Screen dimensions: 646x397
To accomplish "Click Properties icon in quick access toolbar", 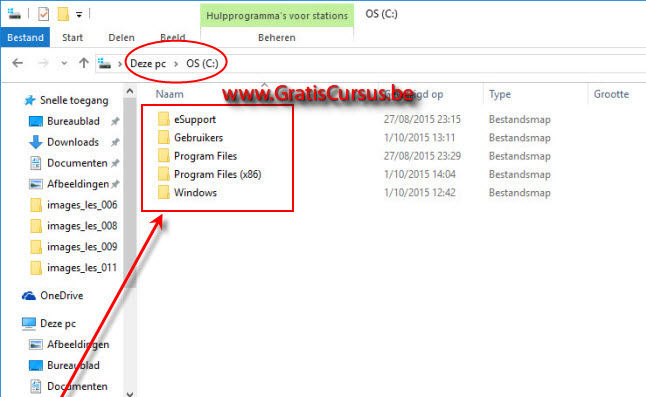I will [x=43, y=14].
